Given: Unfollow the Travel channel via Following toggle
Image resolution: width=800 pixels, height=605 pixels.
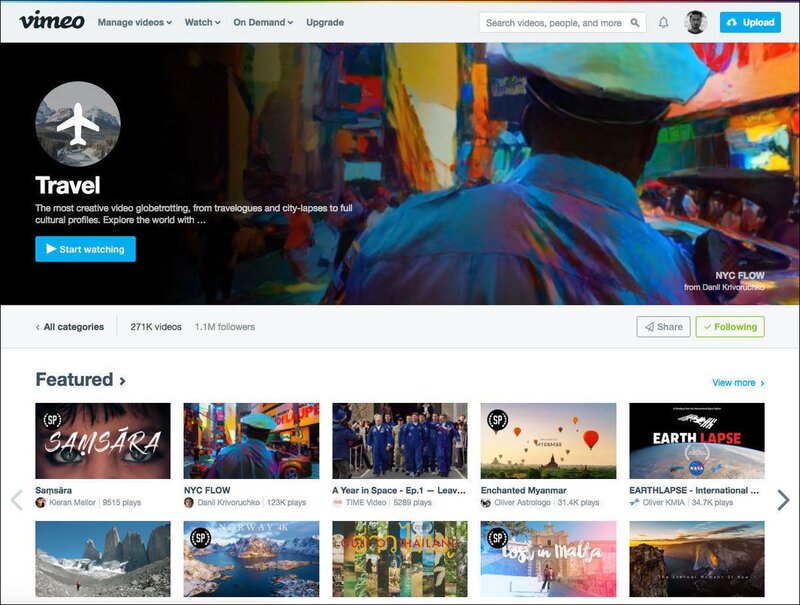Looking at the screenshot, I should pos(729,325).
